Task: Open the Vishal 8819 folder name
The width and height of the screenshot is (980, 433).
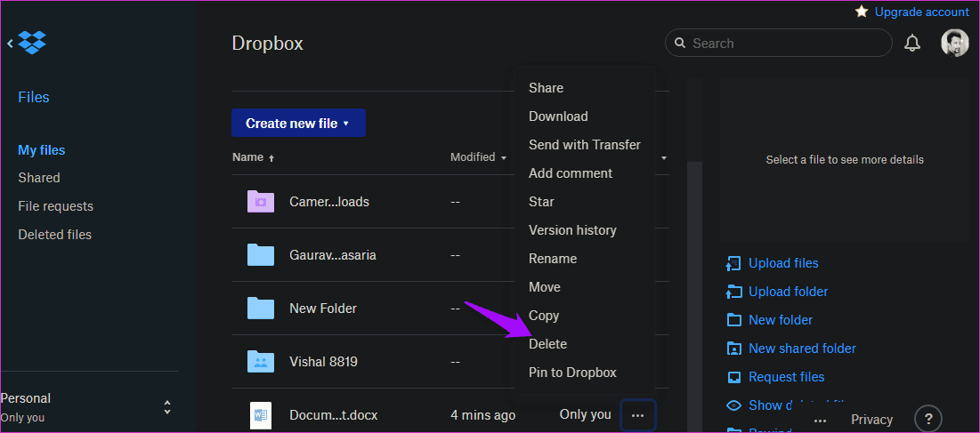Action: pos(323,361)
